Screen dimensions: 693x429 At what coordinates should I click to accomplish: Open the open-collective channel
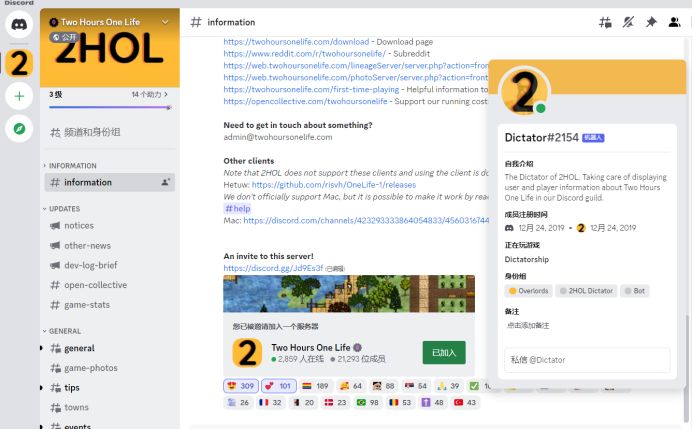(x=110, y=285)
